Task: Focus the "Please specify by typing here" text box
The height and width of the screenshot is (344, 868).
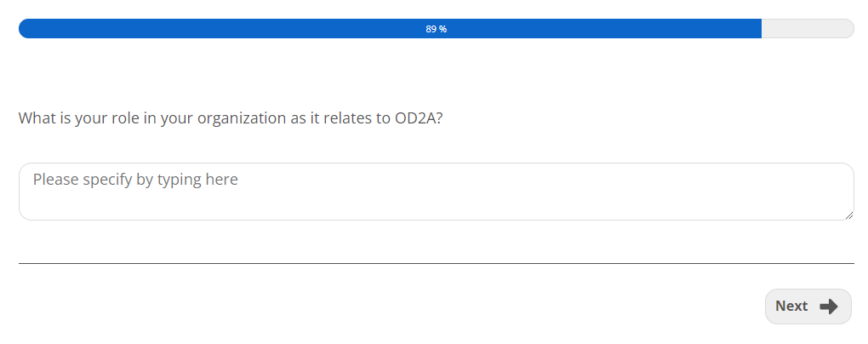Action: click(x=436, y=192)
